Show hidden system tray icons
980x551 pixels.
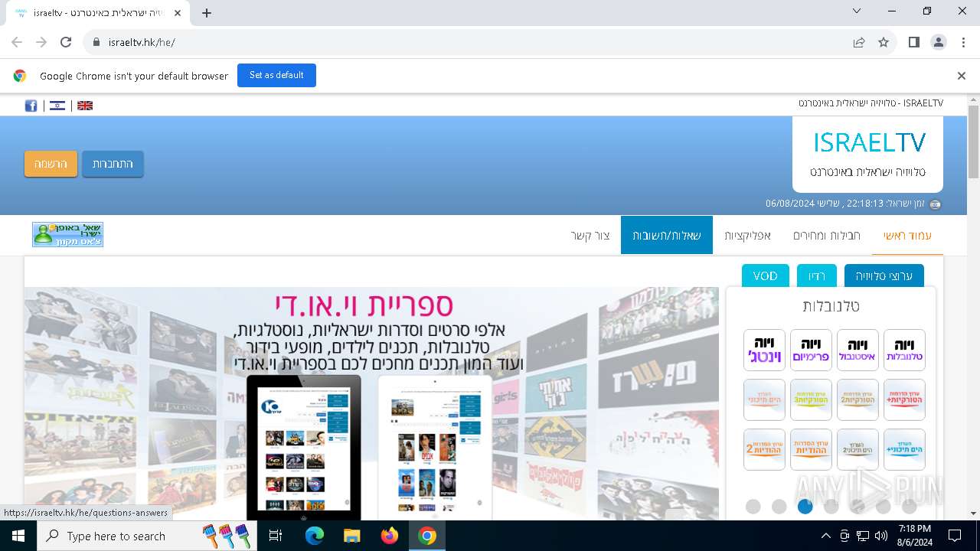click(825, 536)
